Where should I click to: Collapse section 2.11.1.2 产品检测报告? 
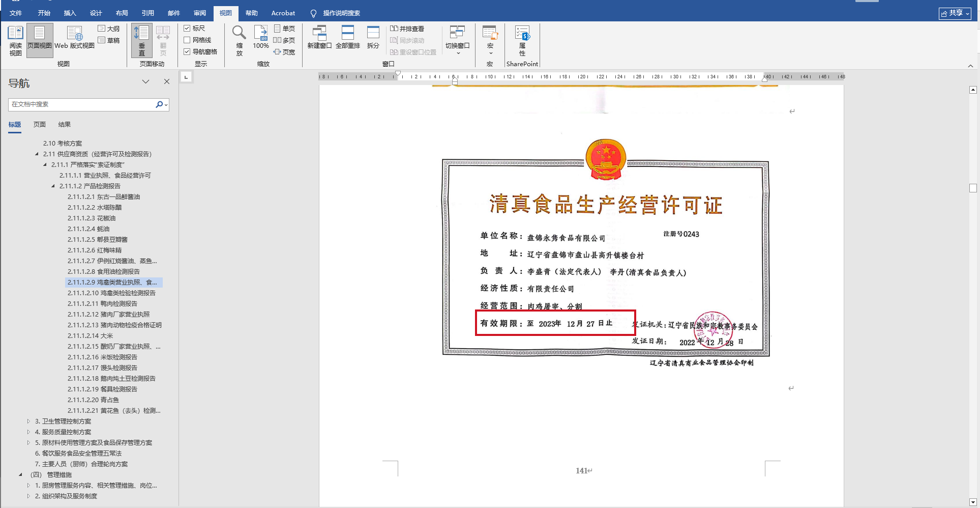53,186
